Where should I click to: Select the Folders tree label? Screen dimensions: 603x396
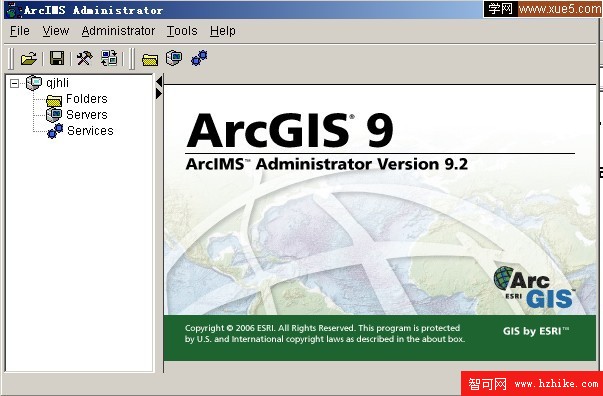(x=87, y=99)
